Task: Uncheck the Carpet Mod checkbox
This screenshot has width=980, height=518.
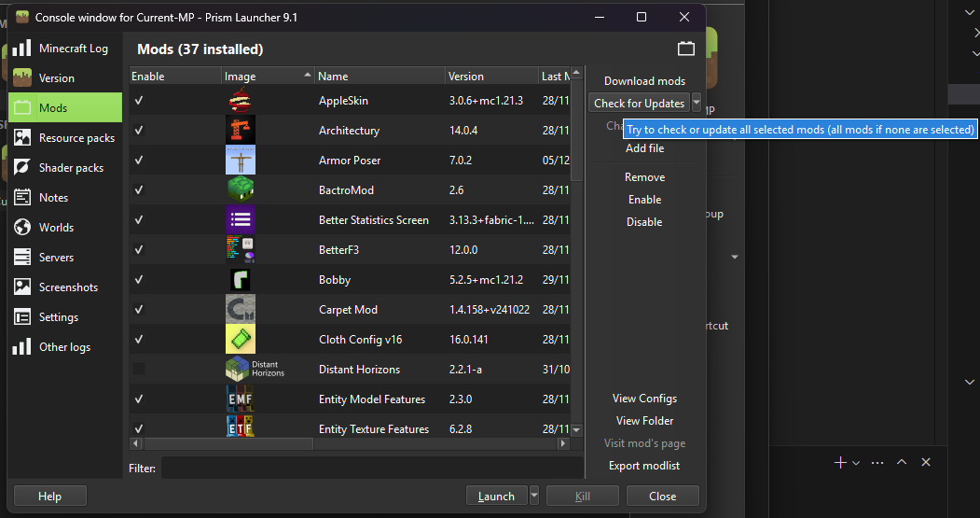Action: (x=139, y=310)
